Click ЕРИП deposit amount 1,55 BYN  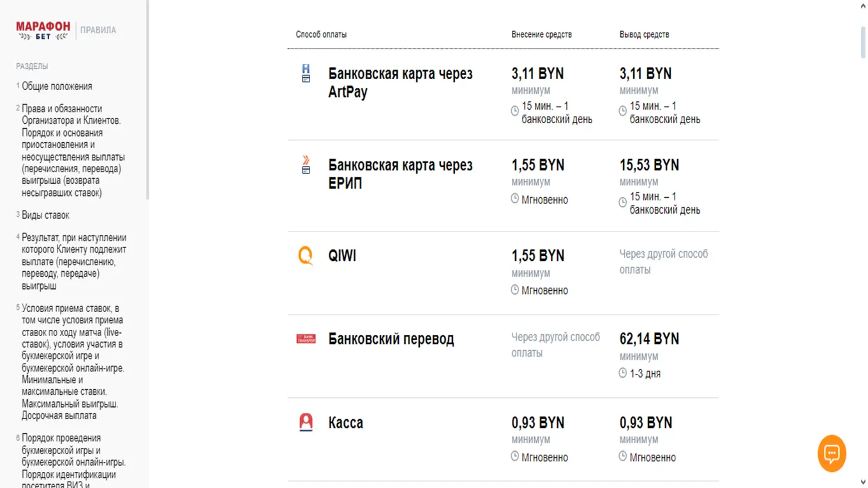[x=537, y=165]
